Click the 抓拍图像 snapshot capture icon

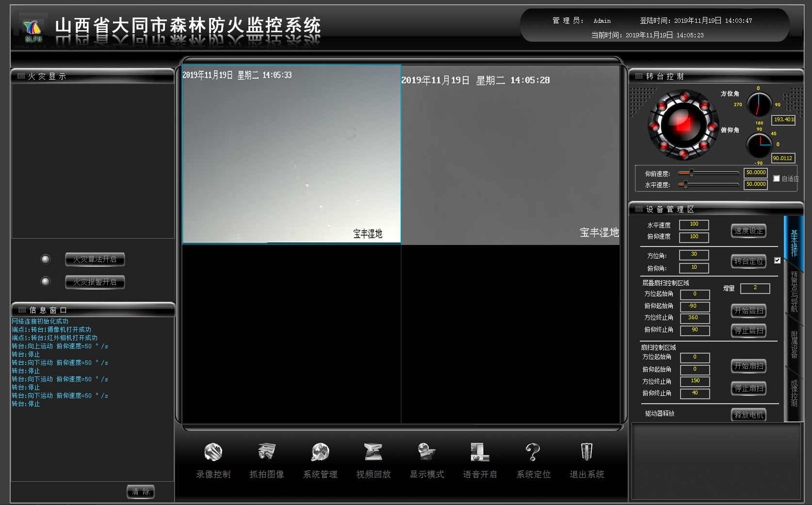[x=266, y=452]
